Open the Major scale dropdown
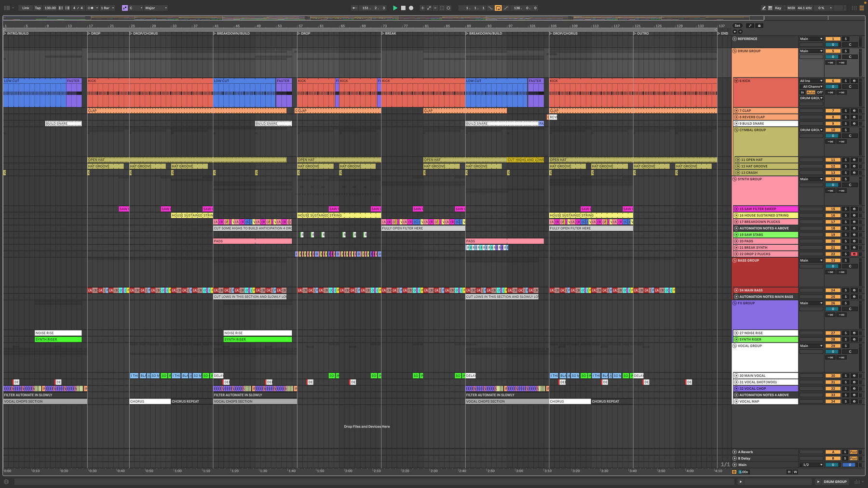This screenshot has height=488, width=868. (156, 8)
